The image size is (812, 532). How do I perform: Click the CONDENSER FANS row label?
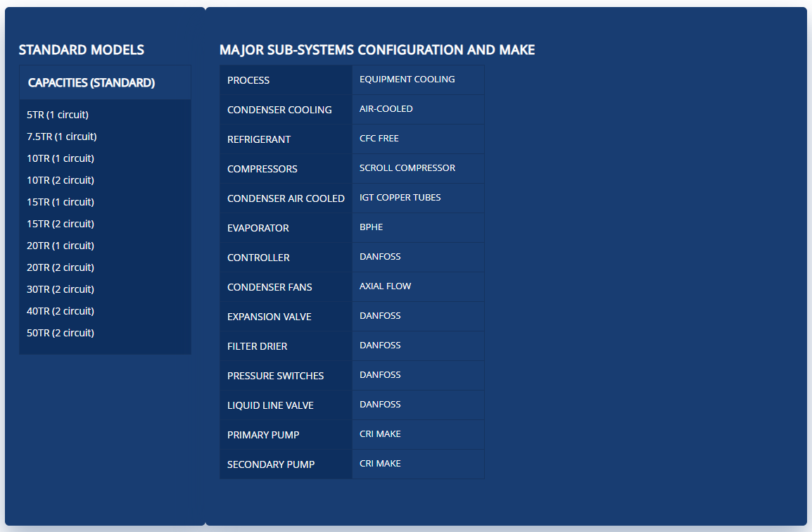(269, 287)
